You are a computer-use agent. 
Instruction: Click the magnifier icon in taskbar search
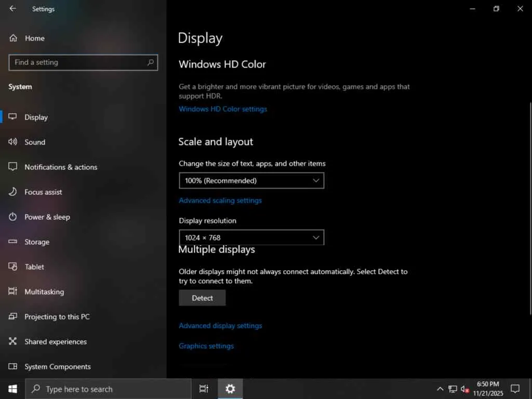pyautogui.click(x=36, y=389)
